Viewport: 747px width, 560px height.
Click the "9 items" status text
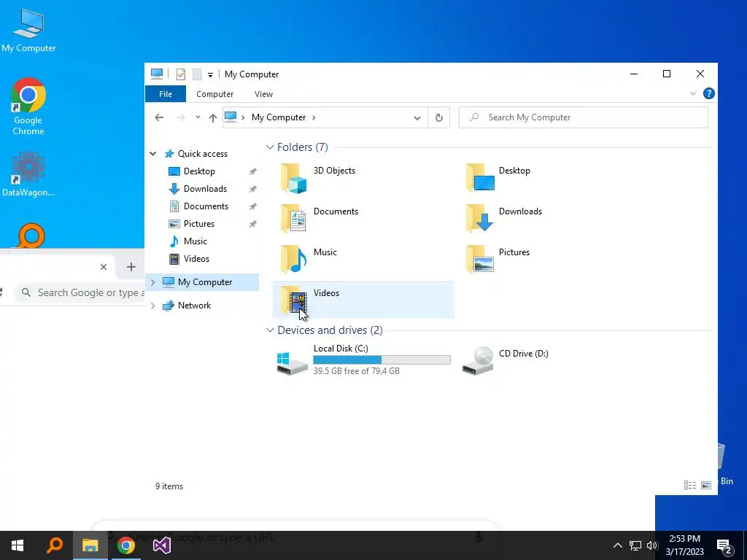click(x=169, y=486)
